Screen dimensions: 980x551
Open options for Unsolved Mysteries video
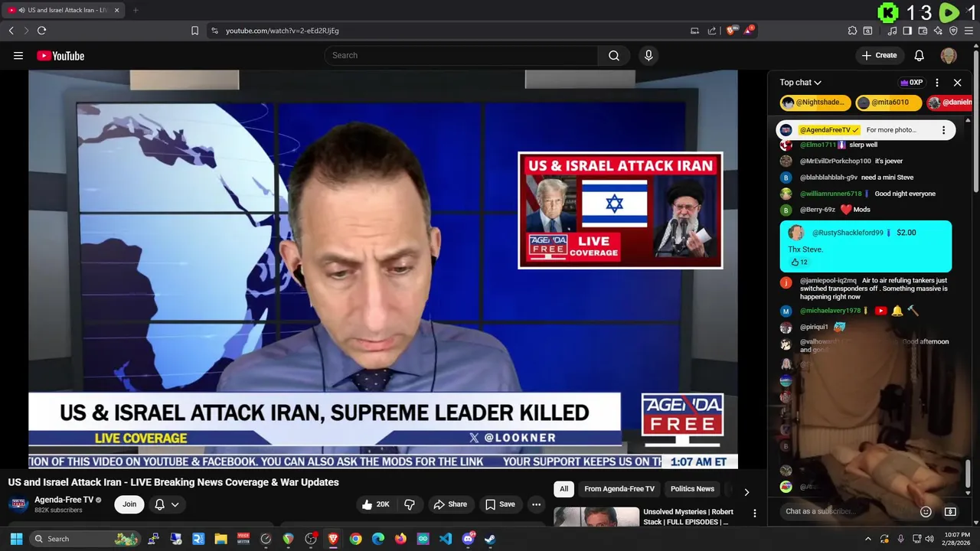pyautogui.click(x=754, y=514)
